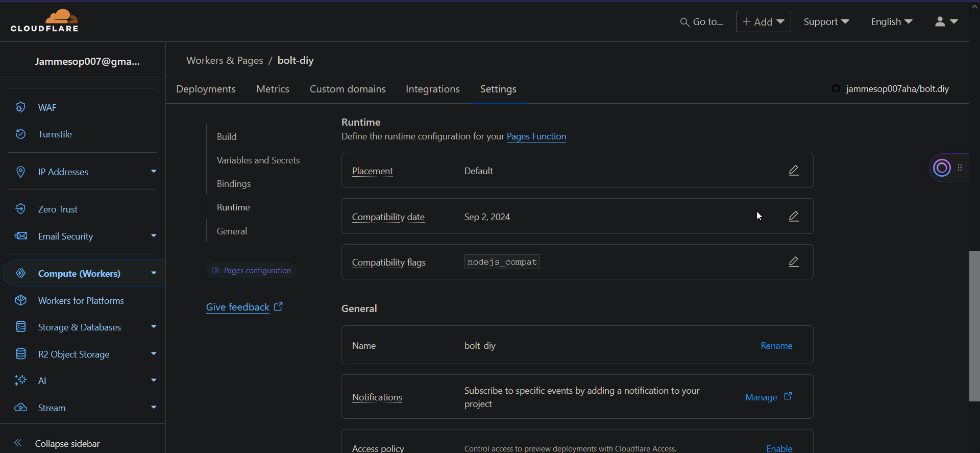The width and height of the screenshot is (980, 453).
Task: Edit Placement with the pencil icon
Action: (x=794, y=171)
